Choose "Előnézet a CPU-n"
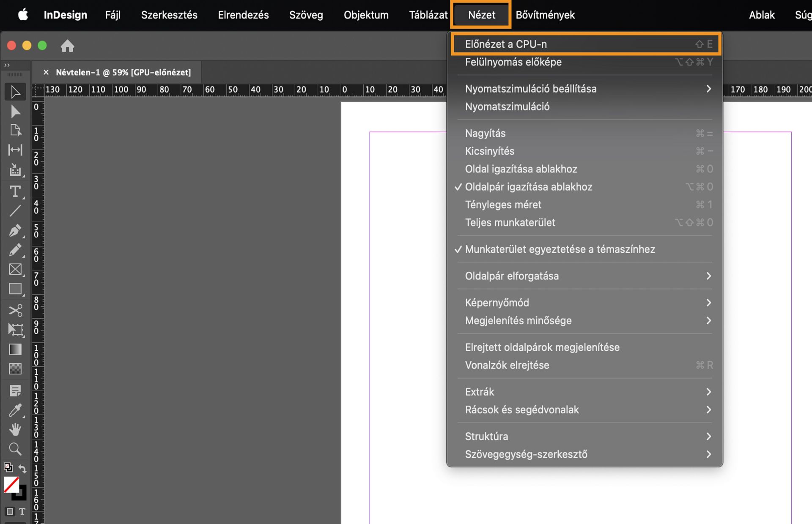This screenshot has height=524, width=812. point(506,44)
